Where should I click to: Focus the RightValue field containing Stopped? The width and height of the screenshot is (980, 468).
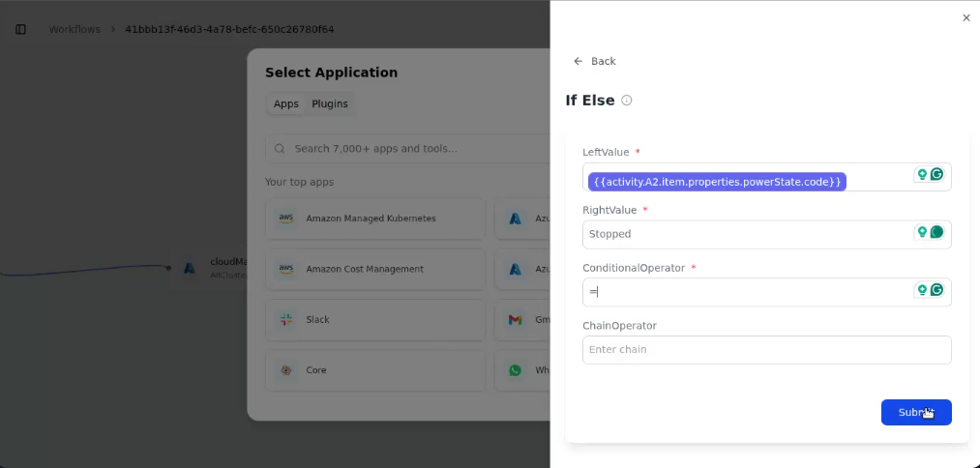pos(767,234)
